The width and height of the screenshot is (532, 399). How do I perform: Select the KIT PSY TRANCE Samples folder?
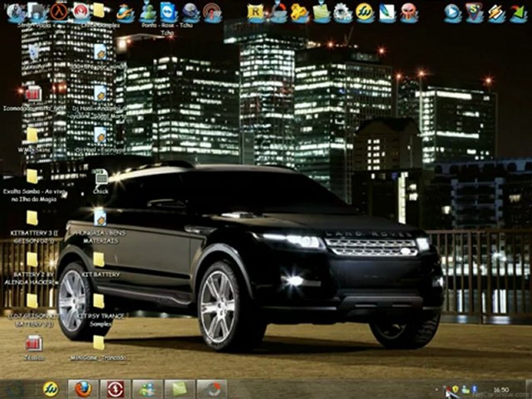pyautogui.click(x=100, y=310)
